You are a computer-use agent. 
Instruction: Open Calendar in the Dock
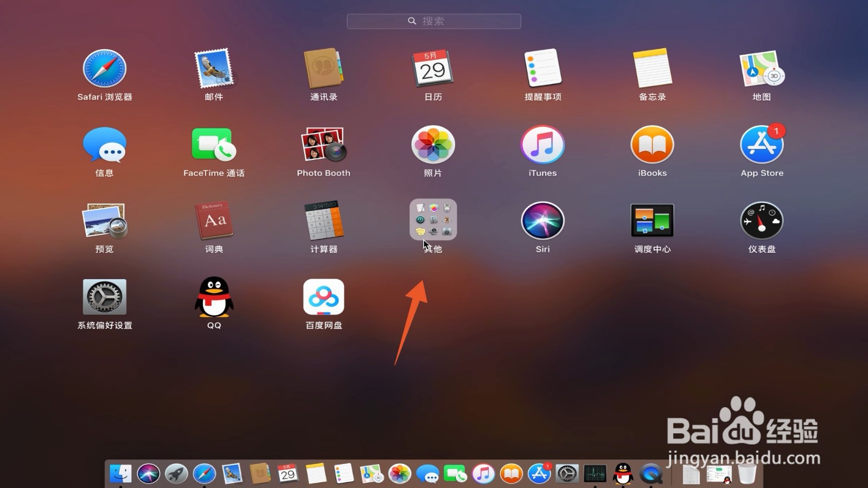click(x=288, y=474)
